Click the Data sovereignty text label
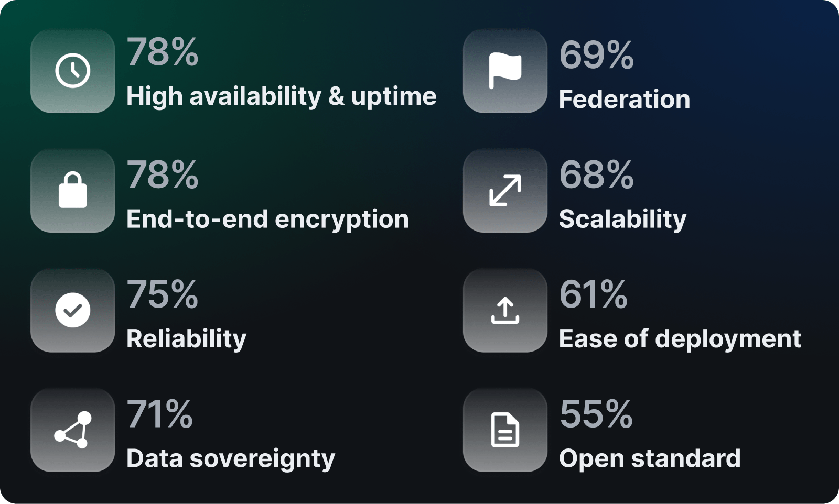 tap(231, 459)
